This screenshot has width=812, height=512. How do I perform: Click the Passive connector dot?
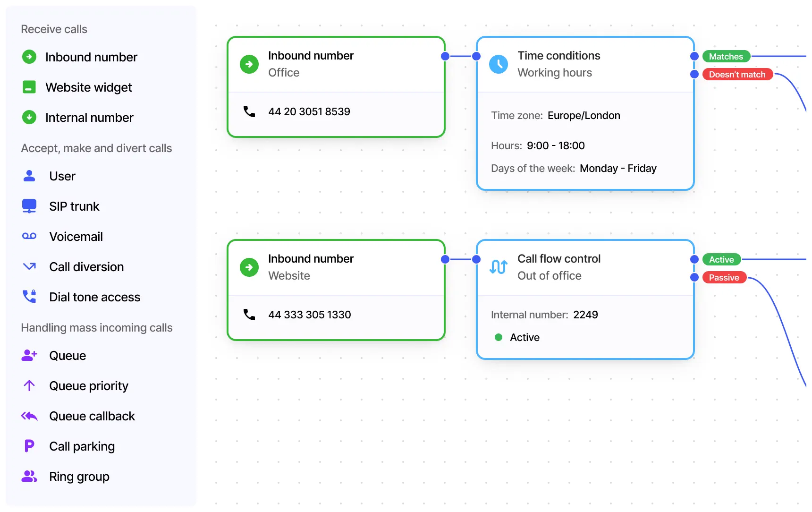[x=694, y=277]
